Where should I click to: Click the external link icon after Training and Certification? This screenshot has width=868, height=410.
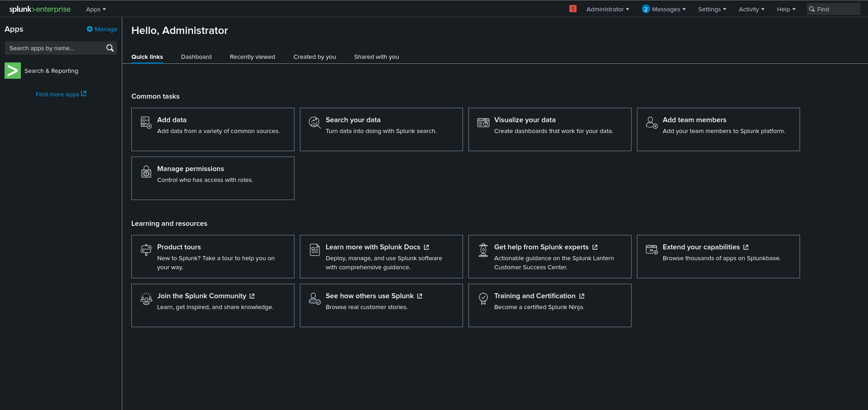582,296
